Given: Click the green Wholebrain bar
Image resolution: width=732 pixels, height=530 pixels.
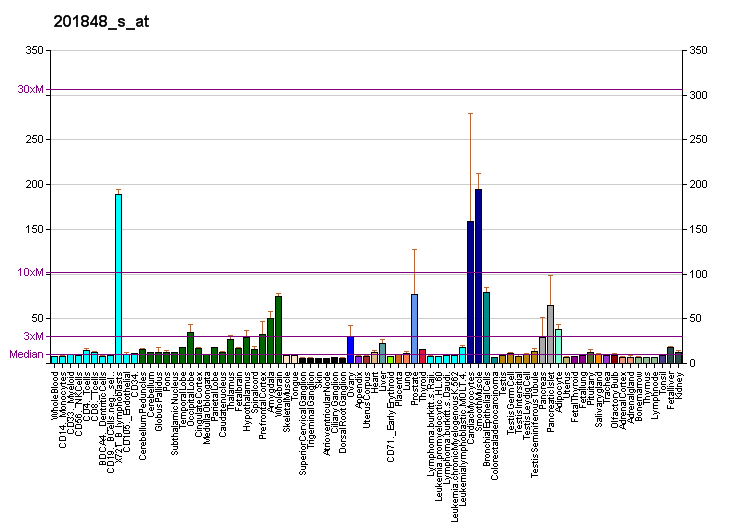Looking at the screenshot, I should pos(279,329).
